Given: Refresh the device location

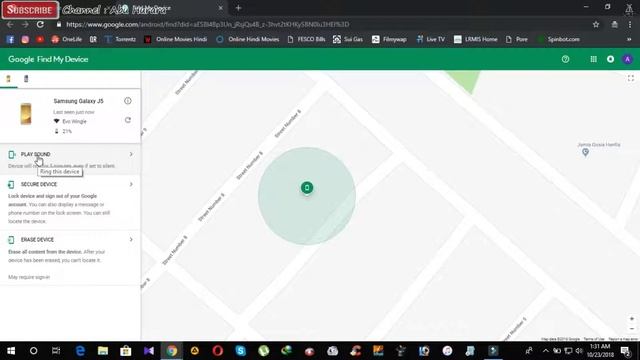Looking at the screenshot, I should tap(128, 120).
